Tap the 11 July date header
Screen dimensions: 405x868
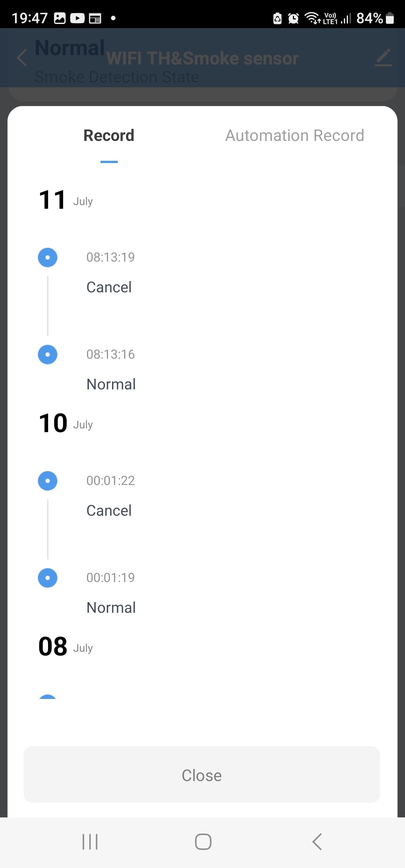click(66, 200)
